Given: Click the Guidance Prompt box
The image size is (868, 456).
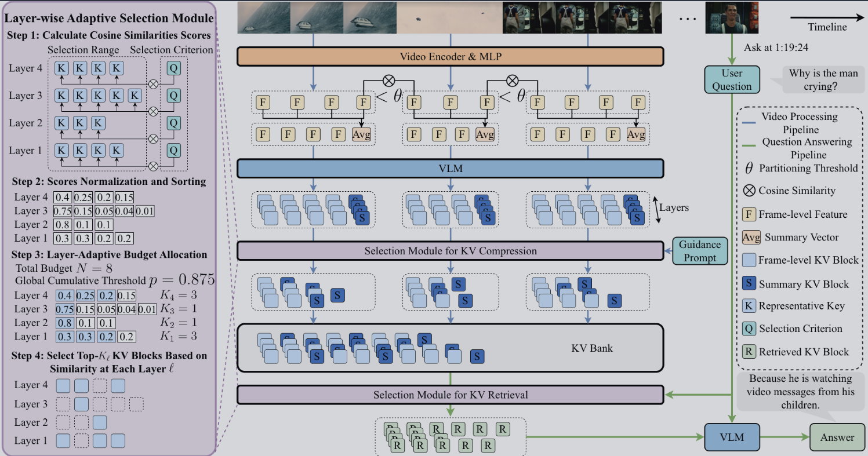Looking at the screenshot, I should 700,251.
